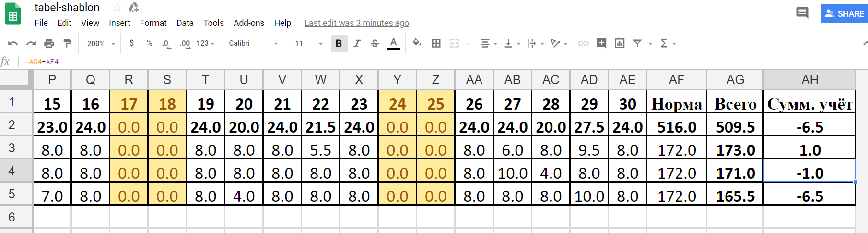Select the paint format tool

click(x=68, y=44)
